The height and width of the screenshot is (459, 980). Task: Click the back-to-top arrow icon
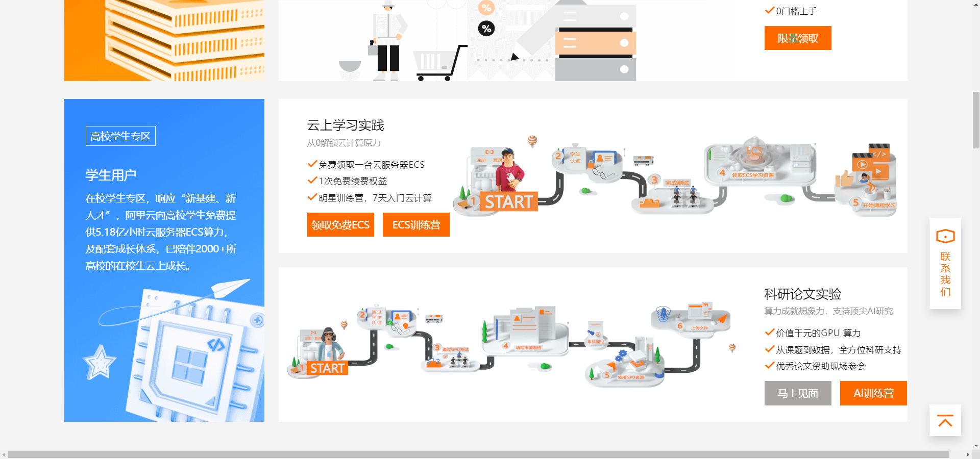click(x=945, y=421)
